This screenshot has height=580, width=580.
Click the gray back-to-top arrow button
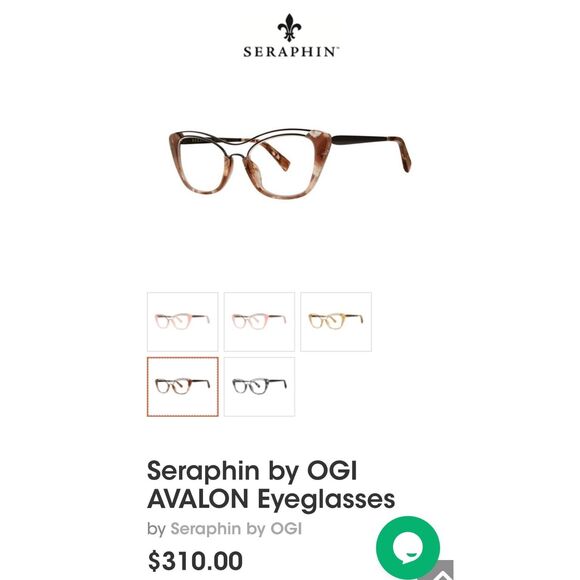[x=442, y=571]
